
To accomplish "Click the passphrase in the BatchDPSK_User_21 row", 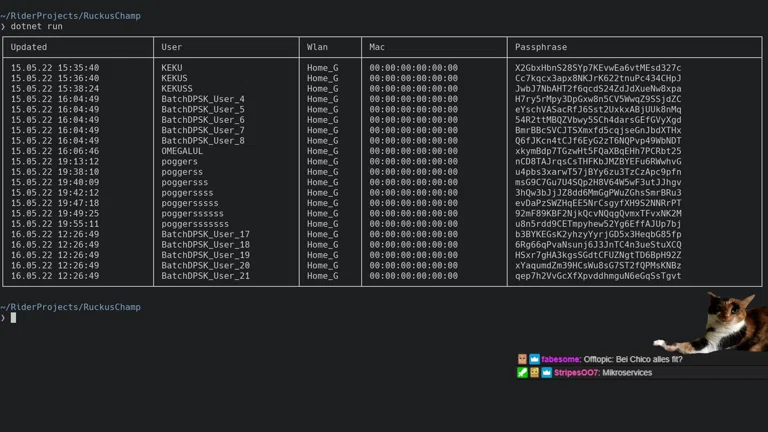I will click(x=598, y=276).
